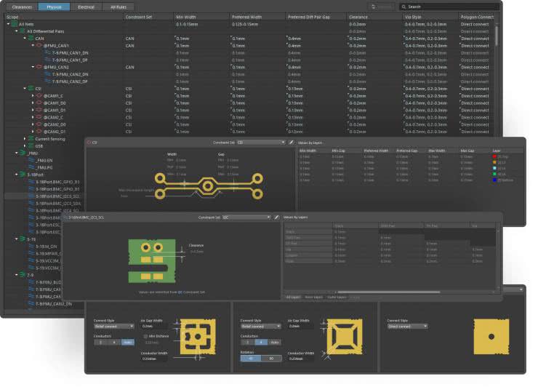Select Auto conductors in first thermal relief panel
The width and height of the screenshot is (538, 392).
click(127, 342)
